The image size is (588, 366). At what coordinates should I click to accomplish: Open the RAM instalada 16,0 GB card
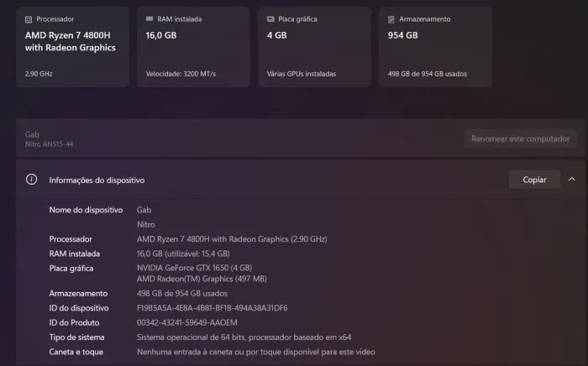(193, 47)
